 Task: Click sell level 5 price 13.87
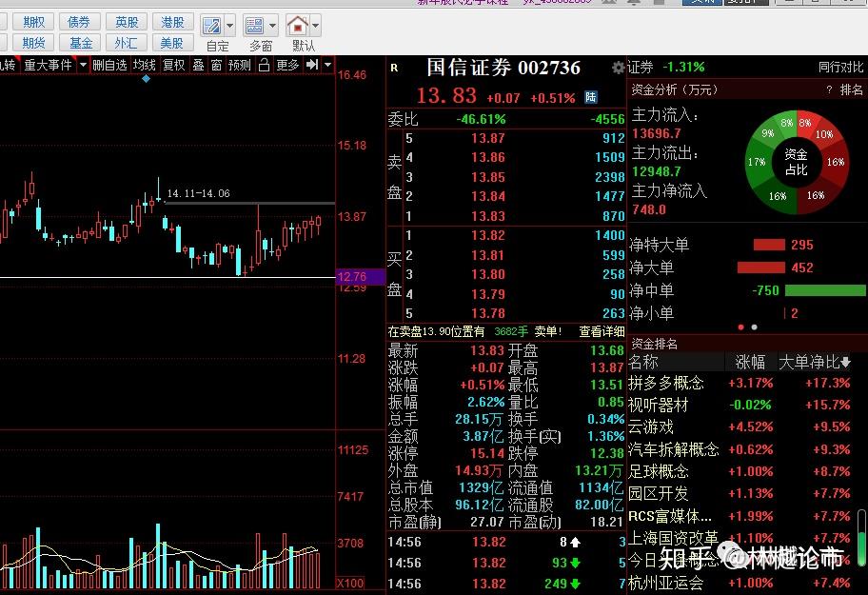click(x=487, y=138)
